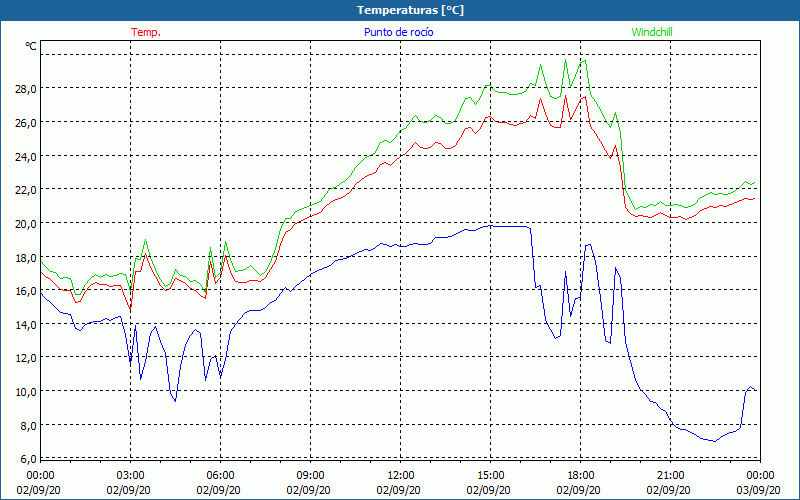Click the 20,0 y-axis value
The height and width of the screenshot is (500, 800).
[25, 223]
